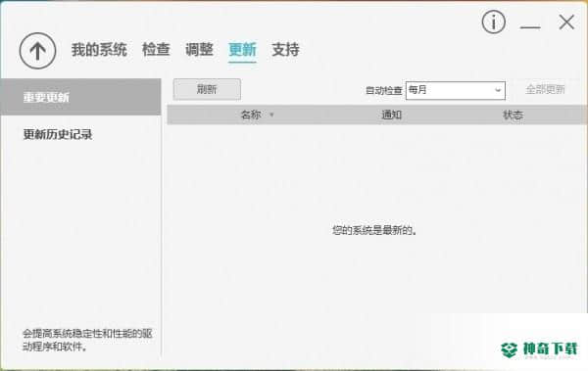Switch to the 我的系统 tab
This screenshot has height=371, width=588.
click(x=99, y=50)
